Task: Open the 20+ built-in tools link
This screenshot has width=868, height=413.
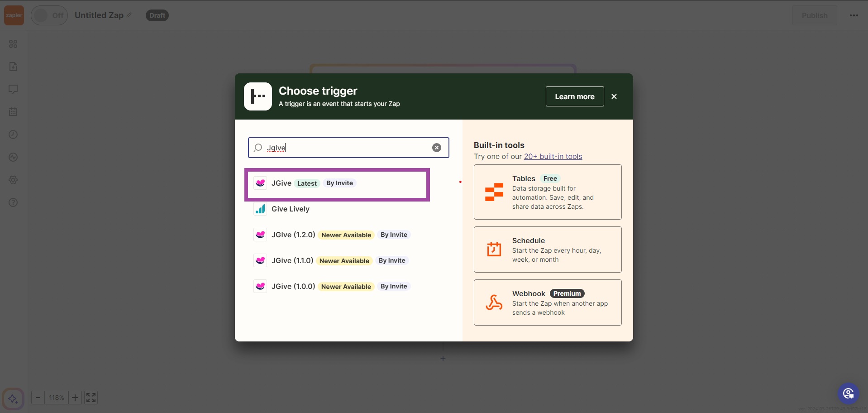Action: pyautogui.click(x=553, y=156)
